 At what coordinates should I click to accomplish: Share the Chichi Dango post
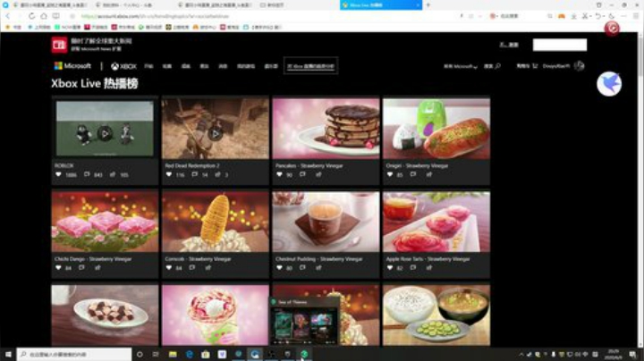click(x=97, y=268)
